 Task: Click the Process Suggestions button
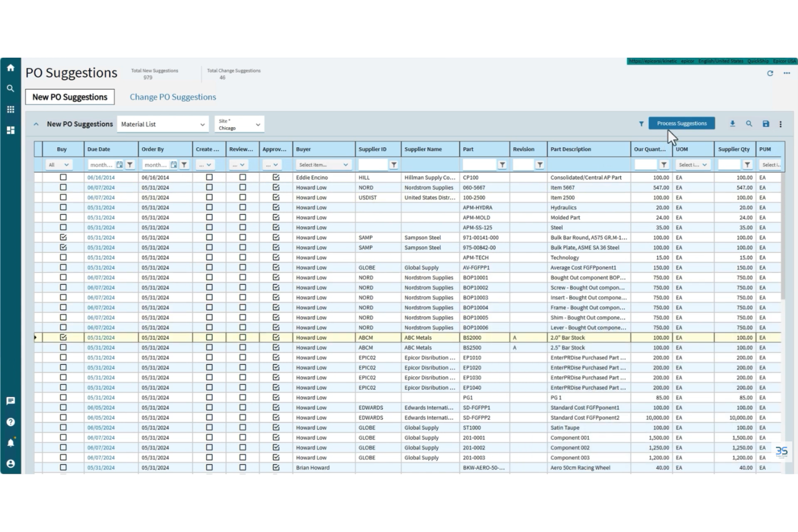(x=681, y=123)
